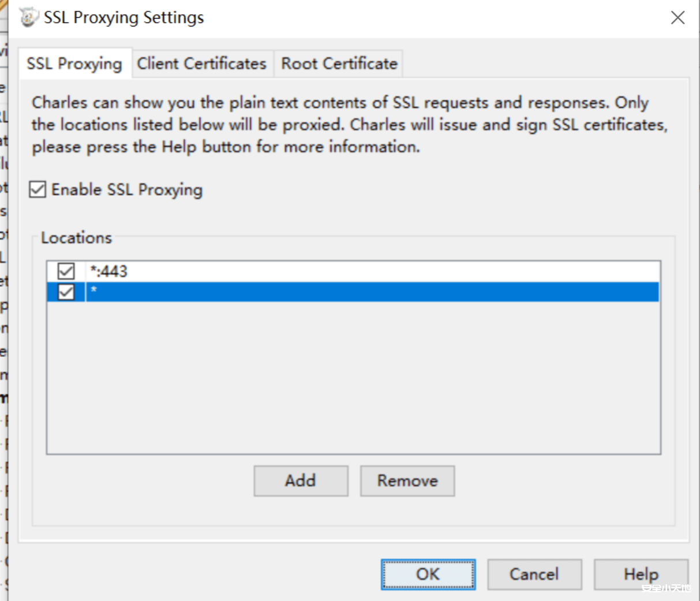Viewport: 700px width, 601px height.
Task: Switch to the SSL Proxying tab
Action: (x=74, y=64)
